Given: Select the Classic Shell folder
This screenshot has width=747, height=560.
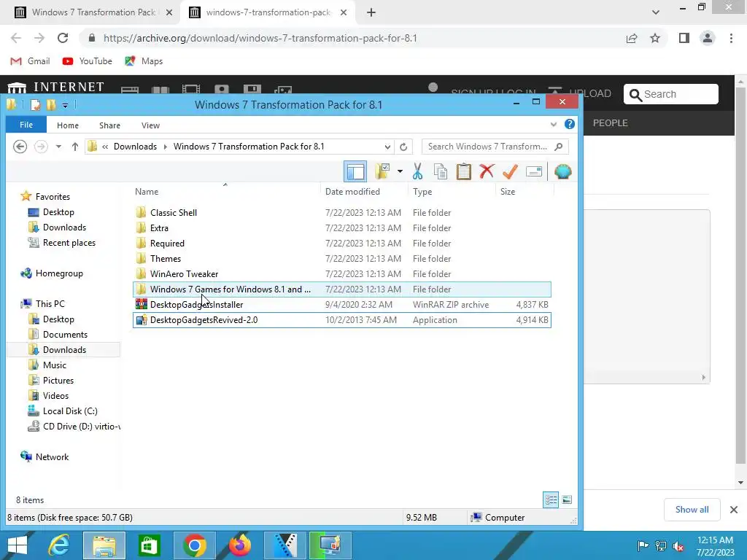Looking at the screenshot, I should pos(342,213).
